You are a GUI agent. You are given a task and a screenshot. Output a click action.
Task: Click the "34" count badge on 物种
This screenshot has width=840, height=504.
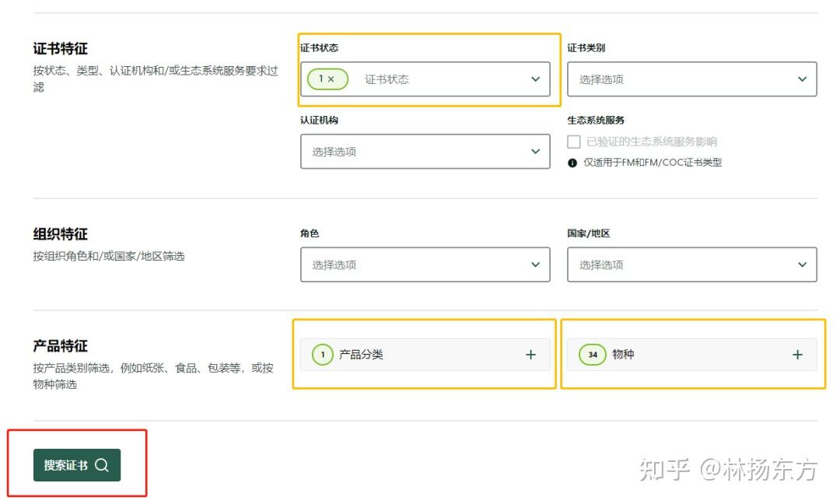593,354
